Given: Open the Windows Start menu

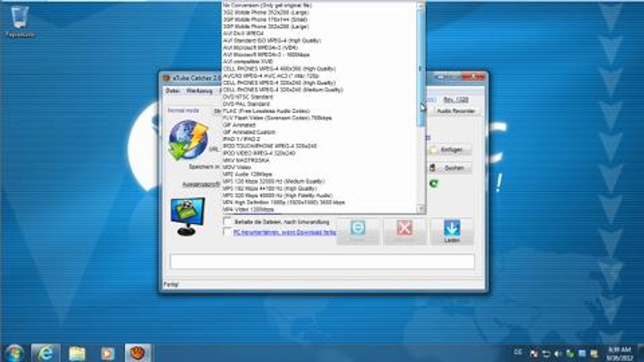Looking at the screenshot, I should pos(14,352).
